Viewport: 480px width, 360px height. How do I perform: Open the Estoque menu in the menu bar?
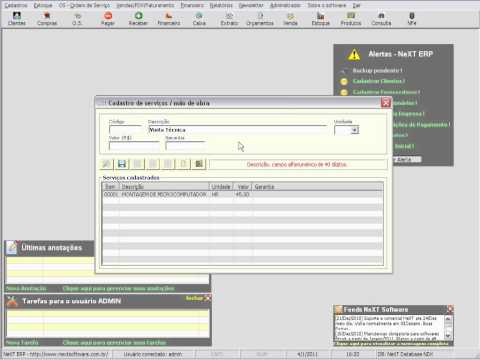(43, 5)
